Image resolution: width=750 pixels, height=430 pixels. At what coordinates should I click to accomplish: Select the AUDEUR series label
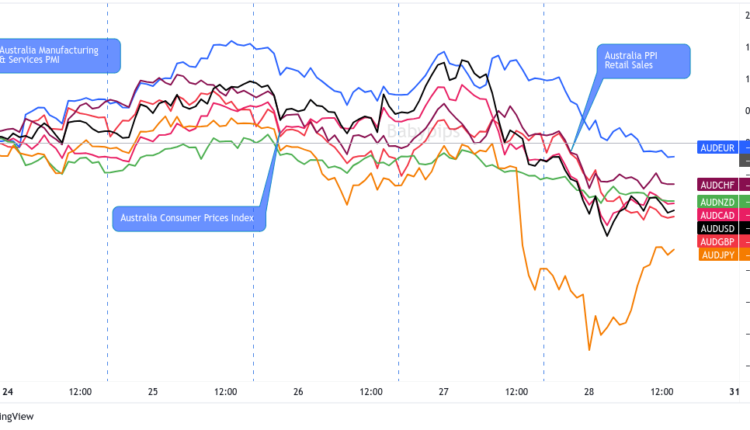pyautogui.click(x=716, y=147)
